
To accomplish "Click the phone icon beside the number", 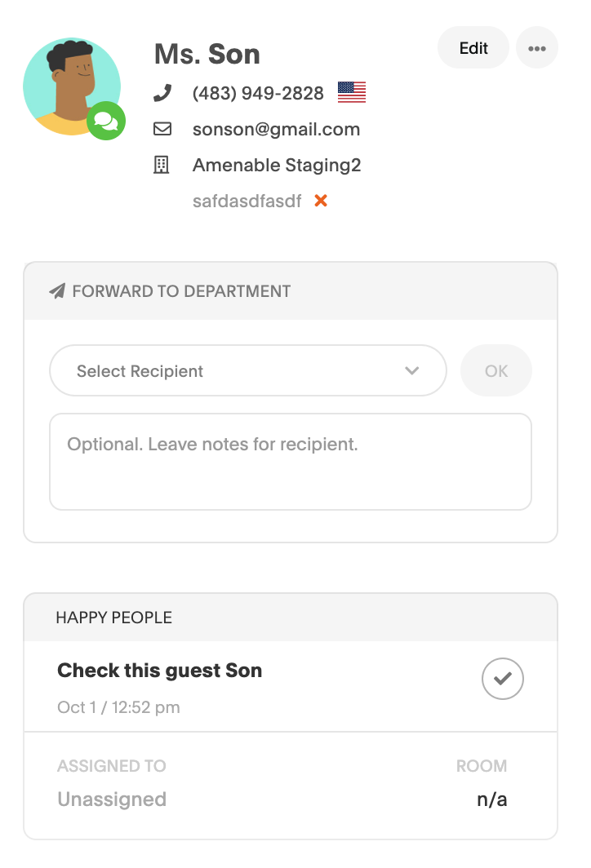I will pos(162,93).
